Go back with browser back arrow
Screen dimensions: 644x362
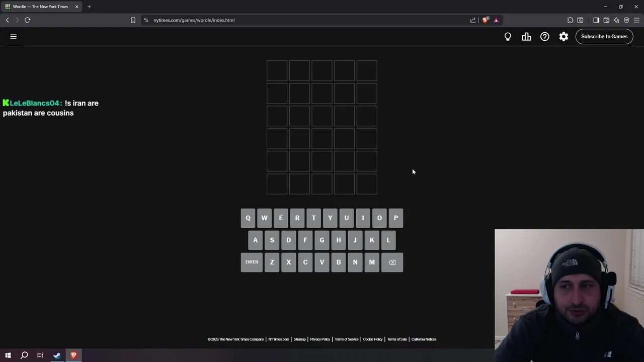point(7,20)
